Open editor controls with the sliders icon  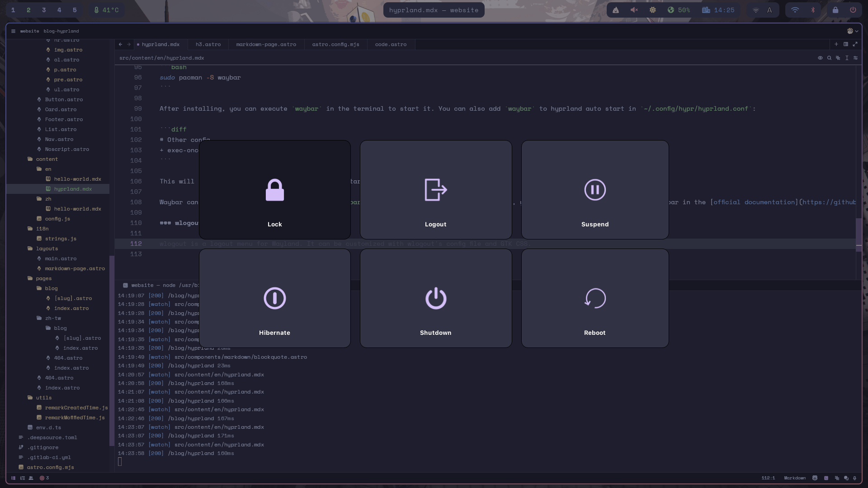[855, 58]
